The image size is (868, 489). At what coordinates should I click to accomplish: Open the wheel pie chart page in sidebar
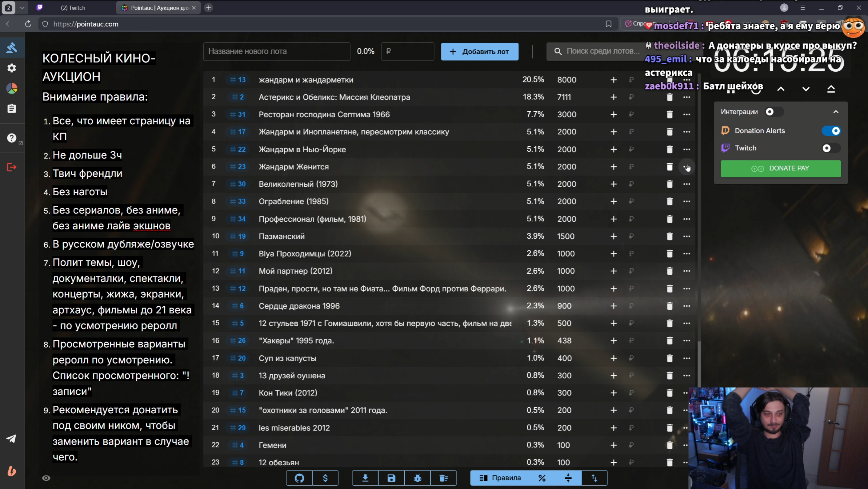point(12,89)
